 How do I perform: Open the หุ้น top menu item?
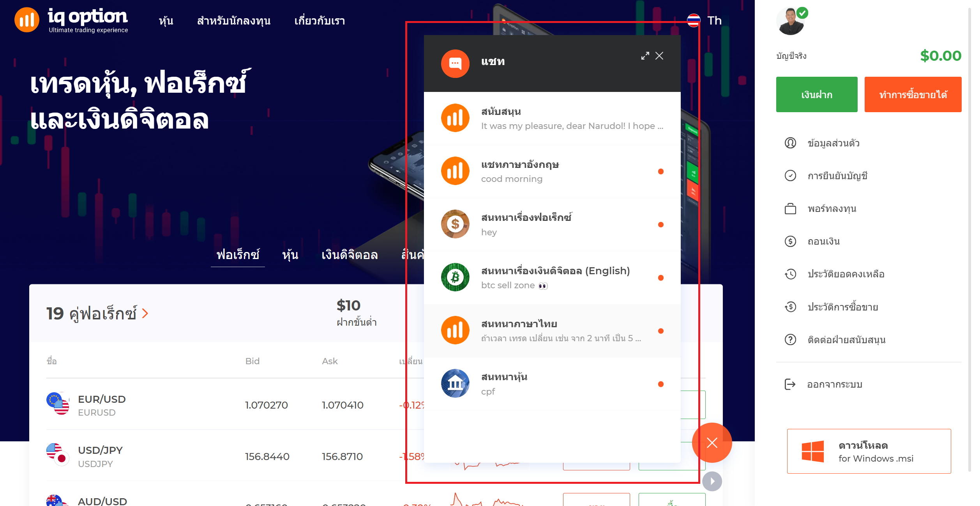click(x=166, y=21)
